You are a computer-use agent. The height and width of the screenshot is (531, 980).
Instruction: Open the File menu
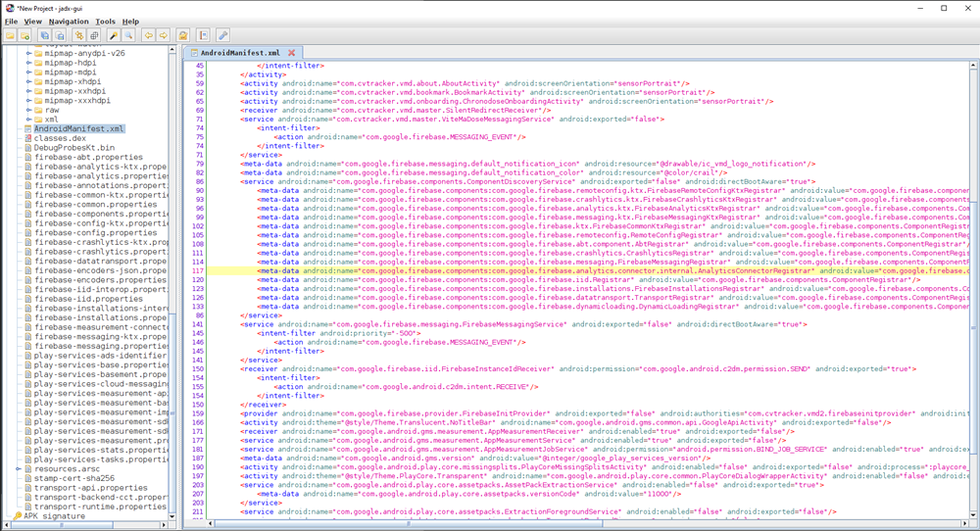pyautogui.click(x=11, y=22)
